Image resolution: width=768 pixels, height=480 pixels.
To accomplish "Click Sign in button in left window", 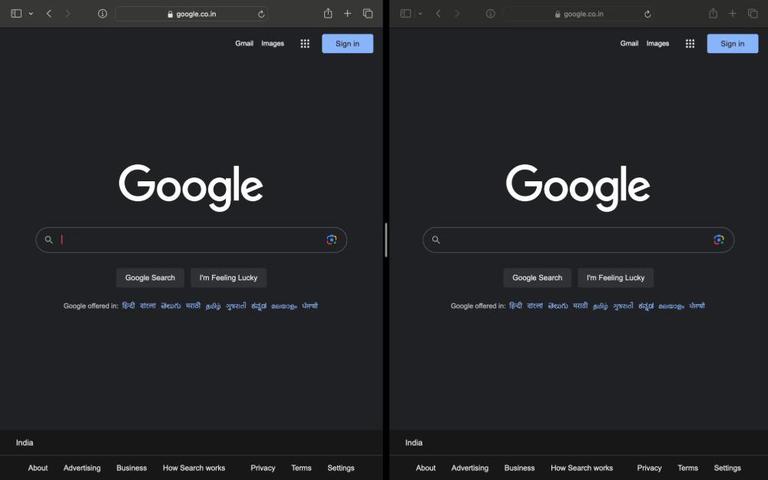I will [x=347, y=44].
